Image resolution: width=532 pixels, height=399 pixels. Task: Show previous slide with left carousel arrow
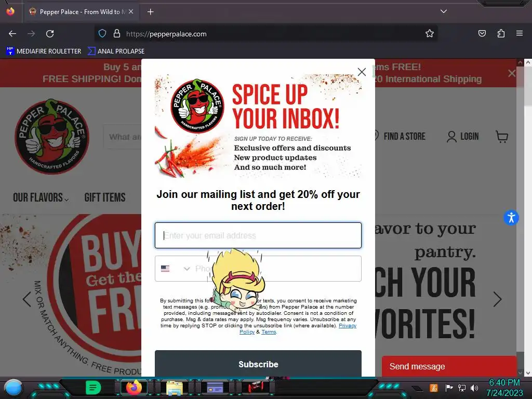(27, 299)
